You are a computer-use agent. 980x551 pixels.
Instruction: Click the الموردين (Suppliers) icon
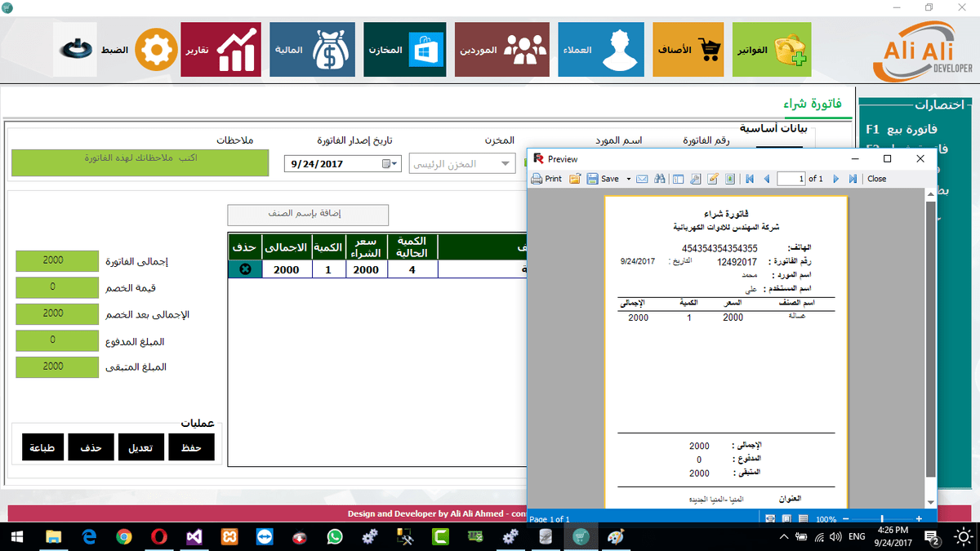(501, 49)
